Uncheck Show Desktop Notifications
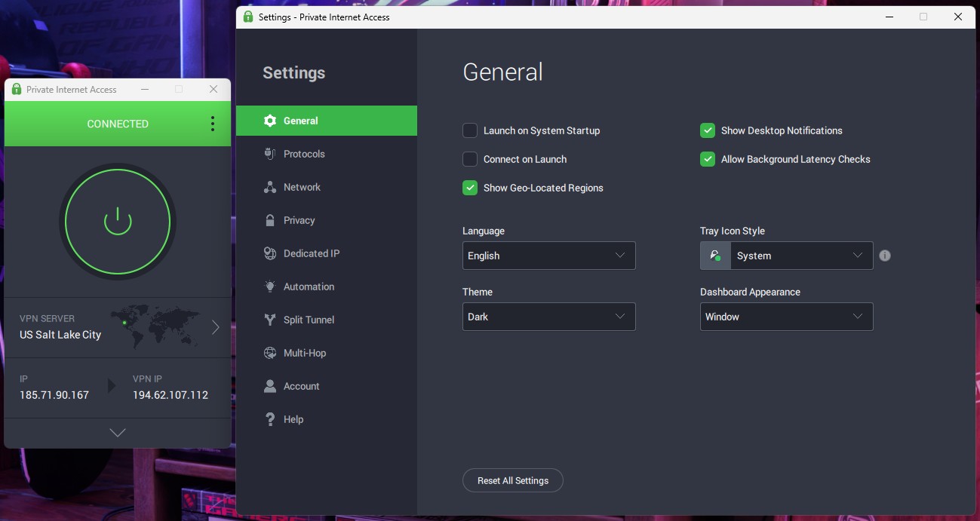Viewport: 980px width, 521px height. [x=708, y=130]
